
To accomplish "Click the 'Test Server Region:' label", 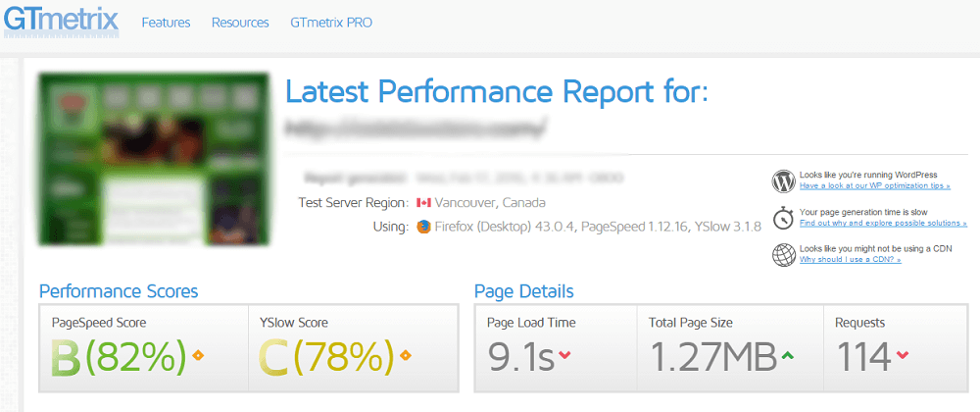I will tap(353, 203).
